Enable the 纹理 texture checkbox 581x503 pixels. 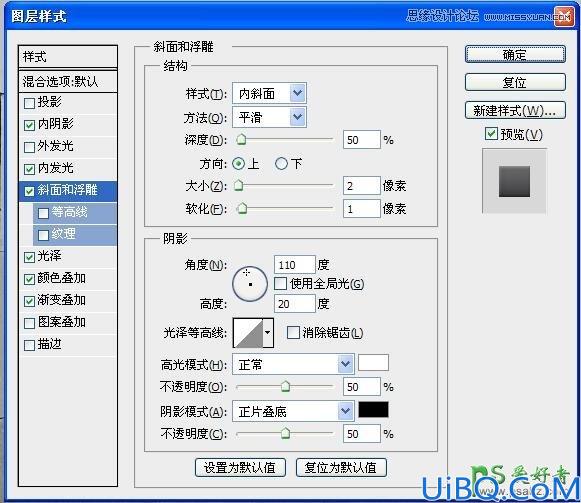43,235
